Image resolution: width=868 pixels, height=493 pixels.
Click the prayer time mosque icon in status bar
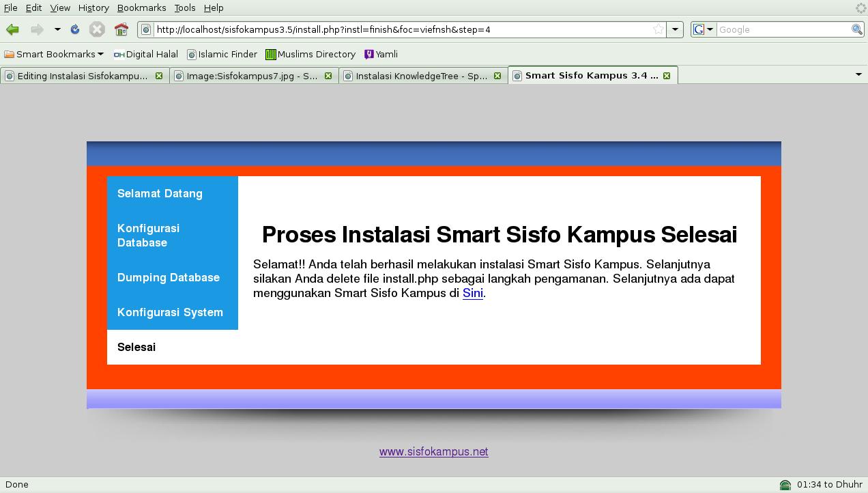point(785,485)
